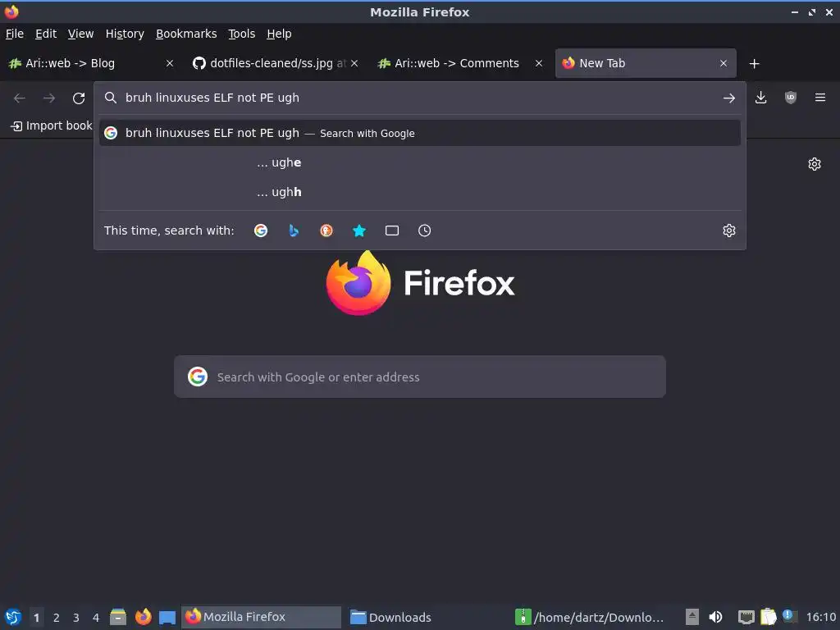The image size is (840, 630).
Task: Switch to workspace 1
Action: coord(36,617)
